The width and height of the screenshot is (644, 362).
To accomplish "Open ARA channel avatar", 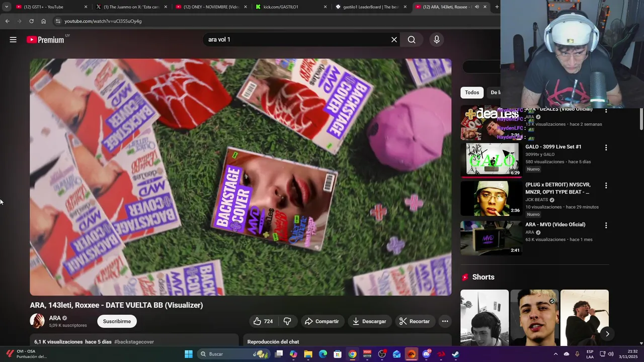I will [37, 321].
